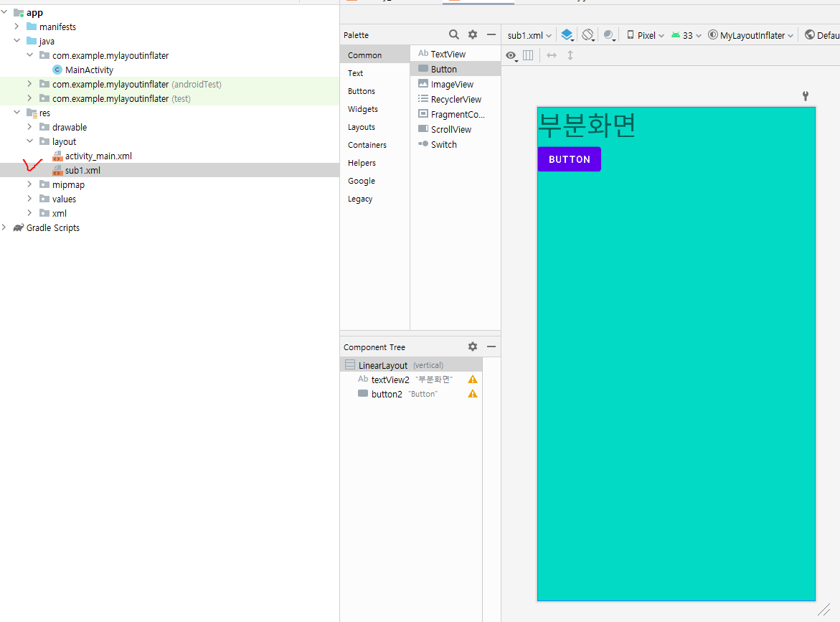The image size is (840, 622).
Task: Select LinearLayout in Component Tree
Action: pyautogui.click(x=411, y=365)
